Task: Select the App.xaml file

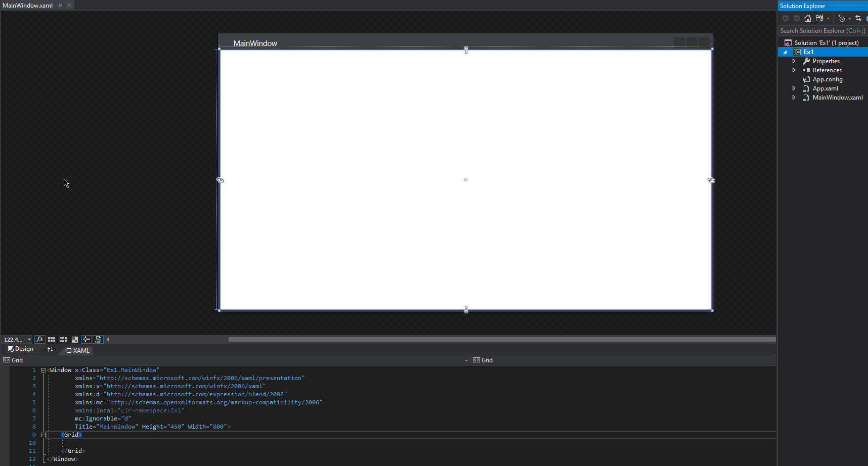Action: (x=825, y=88)
